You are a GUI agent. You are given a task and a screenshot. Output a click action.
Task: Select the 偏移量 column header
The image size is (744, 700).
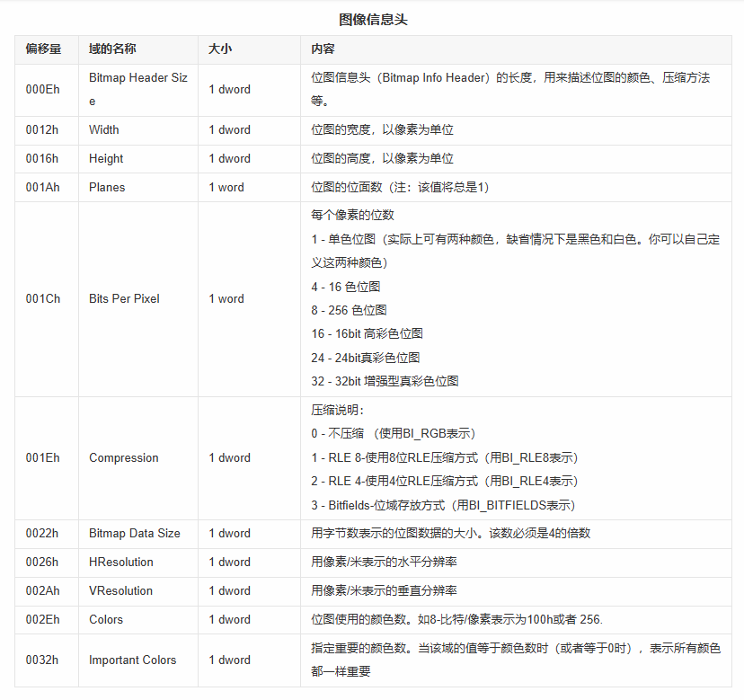click(x=45, y=50)
